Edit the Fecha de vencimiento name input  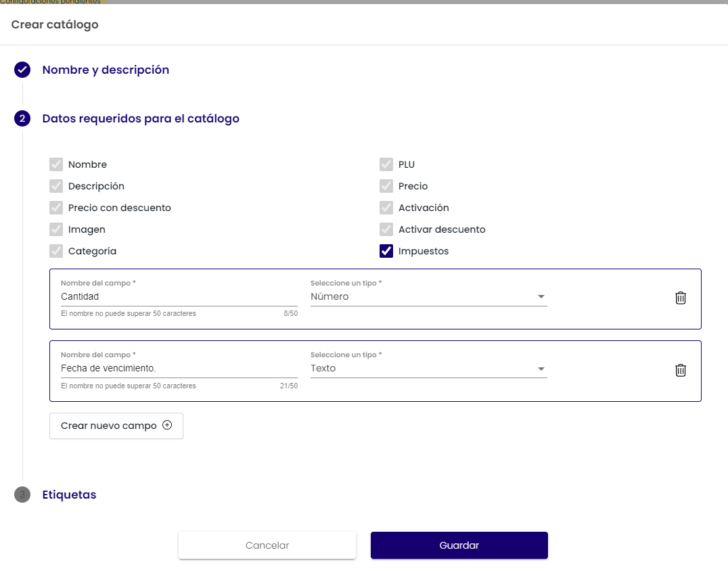coord(179,369)
